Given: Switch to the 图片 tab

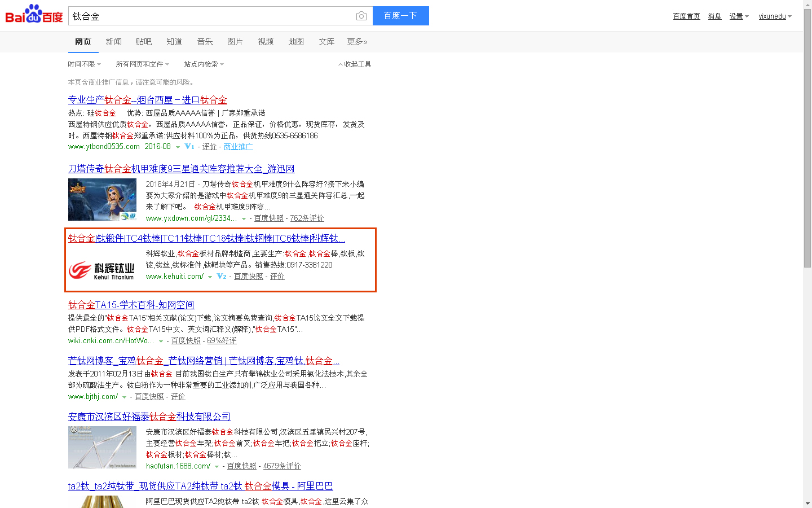Looking at the screenshot, I should click(x=235, y=42).
